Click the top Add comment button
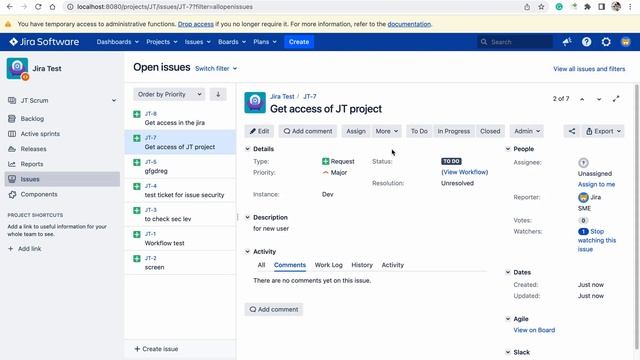This screenshot has height=360, width=640. pos(308,131)
